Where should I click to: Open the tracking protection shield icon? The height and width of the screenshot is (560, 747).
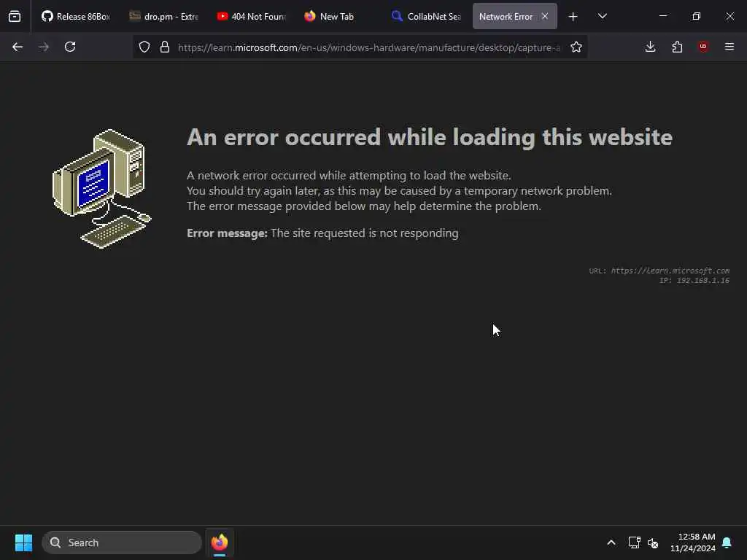tap(144, 47)
